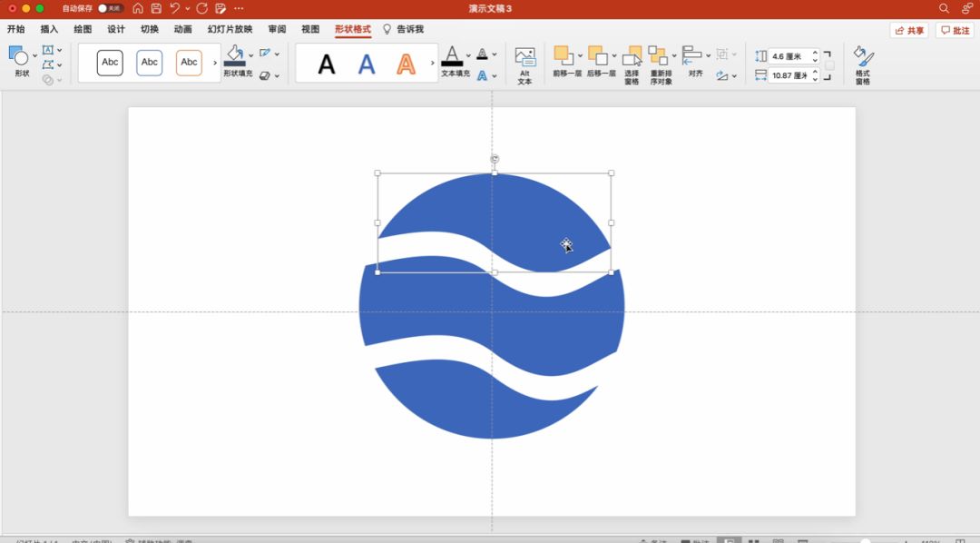Viewport: 980px width, 543px height.
Task: Select the blue outline Abc shape style
Action: 150,63
